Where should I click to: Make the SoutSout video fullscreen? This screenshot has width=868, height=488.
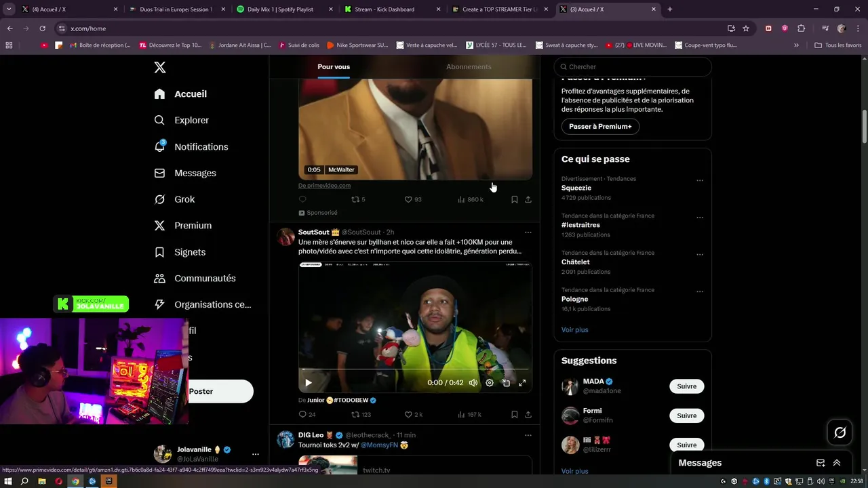point(522,383)
